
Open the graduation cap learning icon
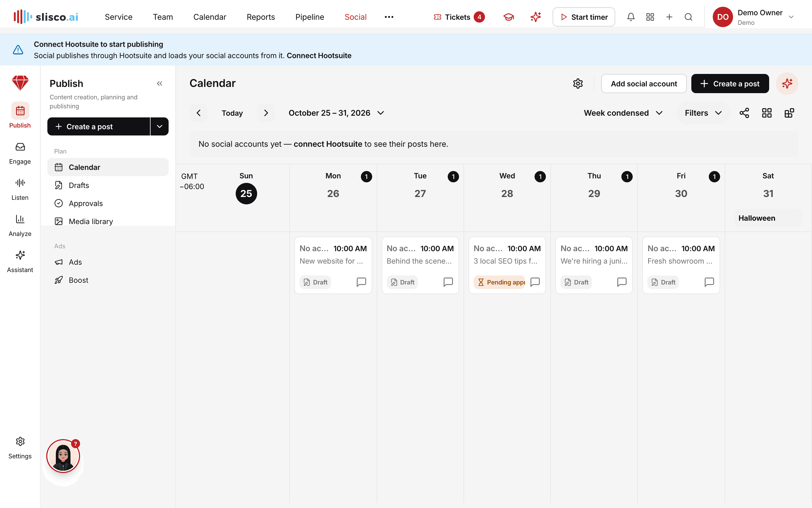point(509,17)
